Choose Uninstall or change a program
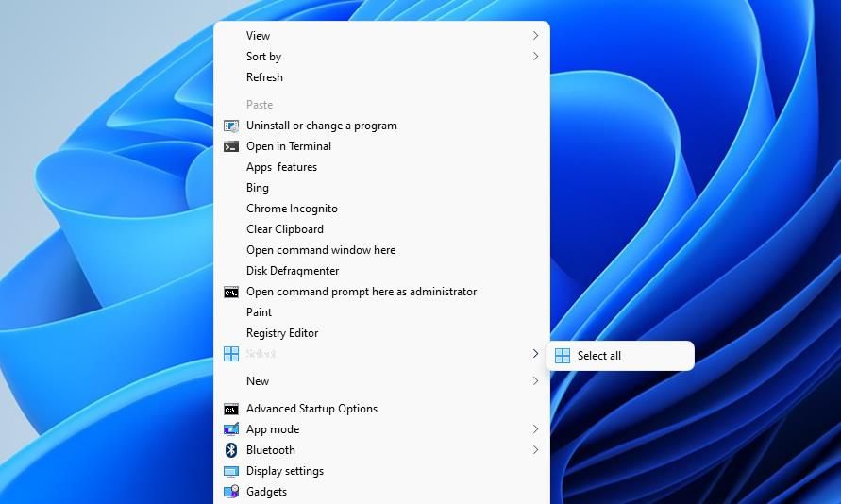 tap(382, 126)
